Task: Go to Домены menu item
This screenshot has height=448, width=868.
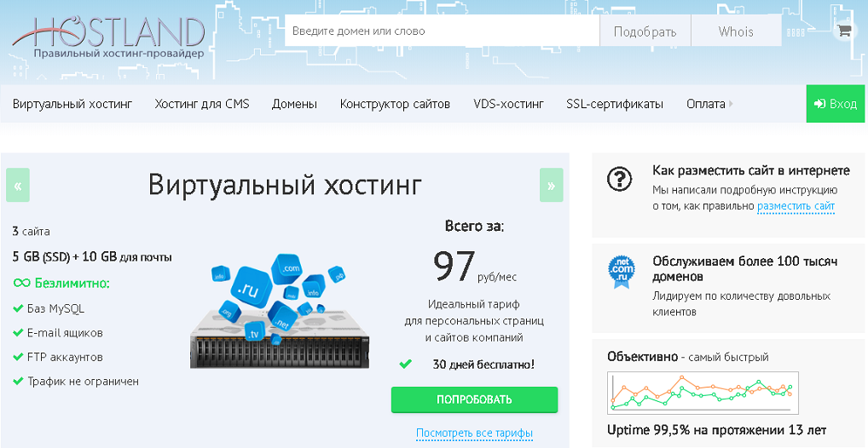Action: click(x=294, y=104)
